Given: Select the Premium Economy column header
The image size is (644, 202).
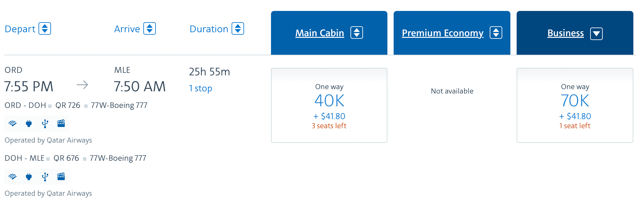Looking at the screenshot, I should pyautogui.click(x=442, y=33).
